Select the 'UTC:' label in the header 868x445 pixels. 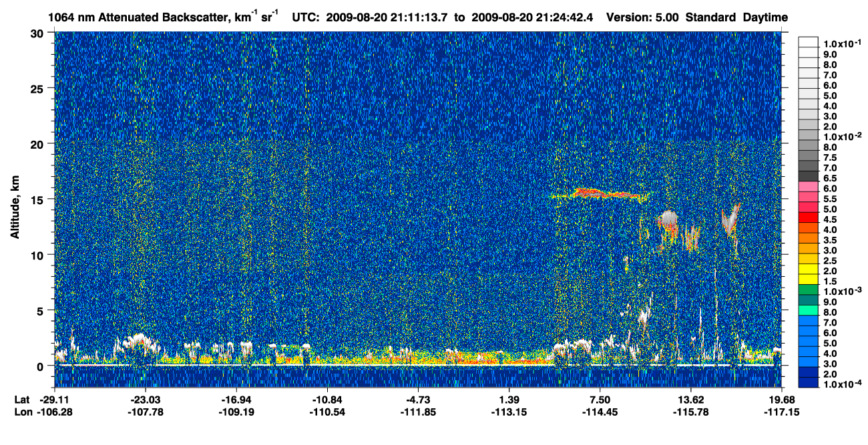(x=307, y=17)
